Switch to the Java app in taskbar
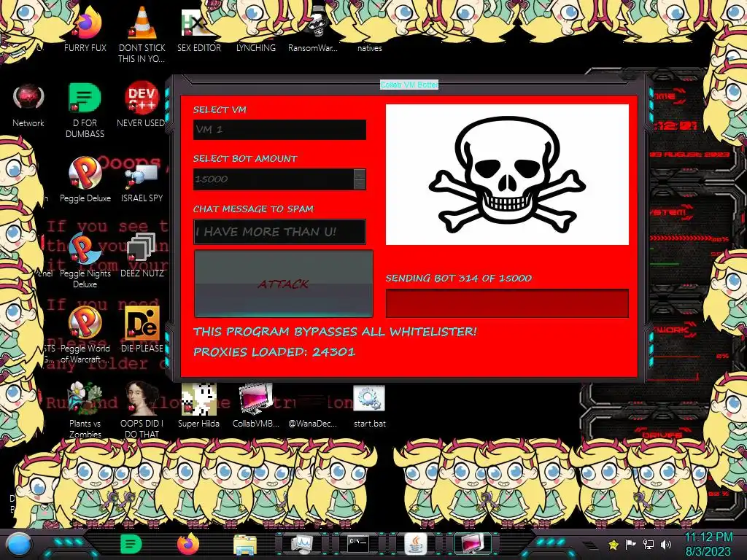The image size is (747, 560). (x=415, y=544)
